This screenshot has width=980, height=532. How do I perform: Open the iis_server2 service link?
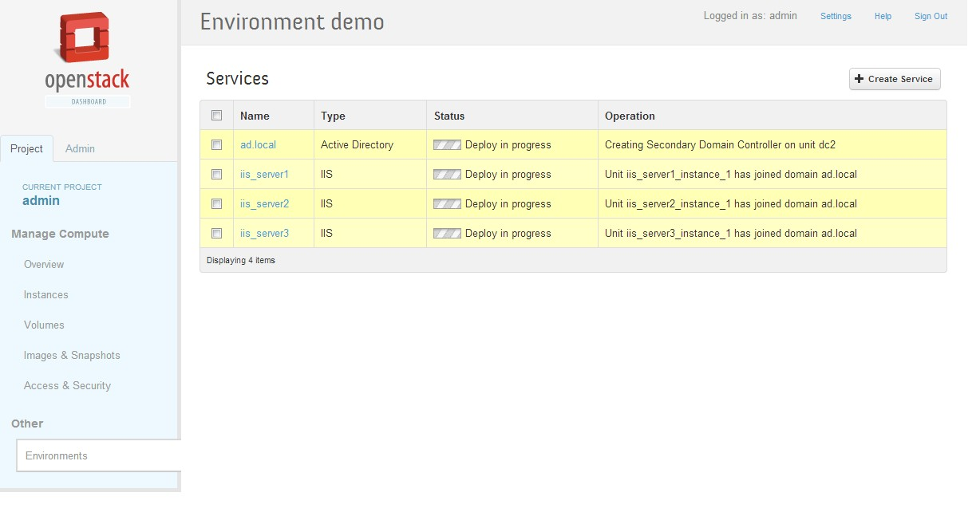click(264, 204)
